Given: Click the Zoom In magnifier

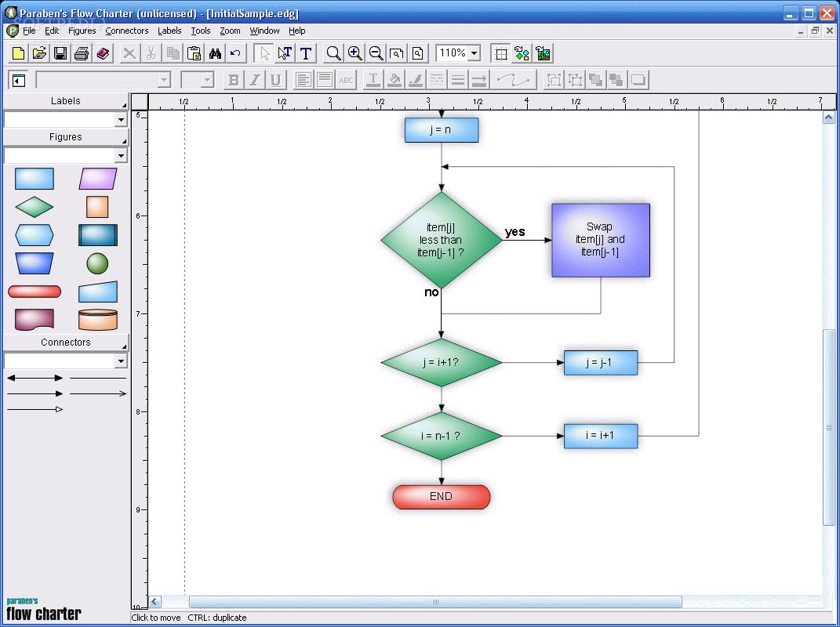Looking at the screenshot, I should tap(355, 53).
